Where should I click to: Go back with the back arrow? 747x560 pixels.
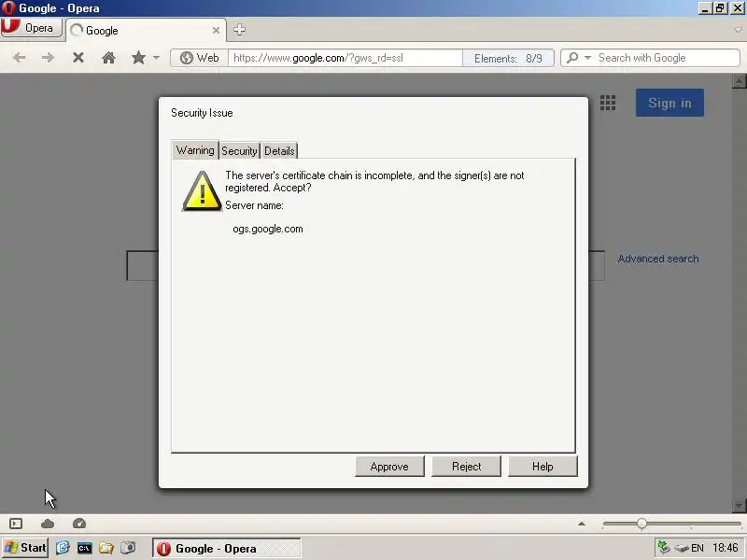tap(19, 58)
